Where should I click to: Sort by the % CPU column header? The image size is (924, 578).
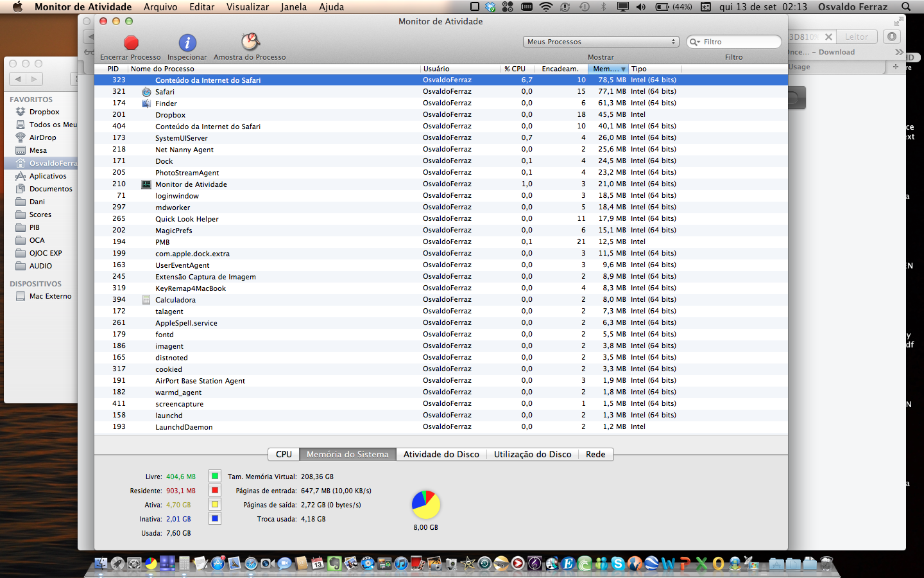(518, 69)
